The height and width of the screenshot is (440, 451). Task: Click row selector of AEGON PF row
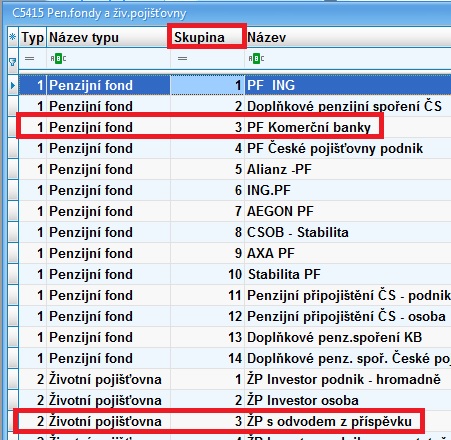pos(13,211)
